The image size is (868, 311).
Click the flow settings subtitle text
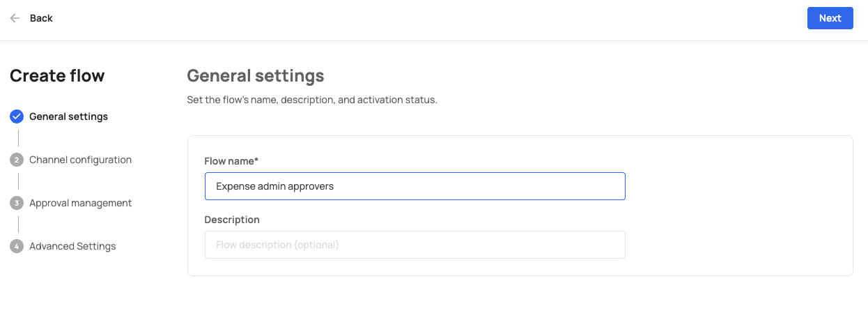tap(312, 100)
